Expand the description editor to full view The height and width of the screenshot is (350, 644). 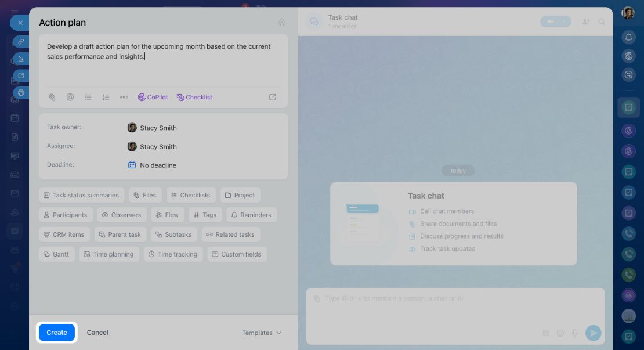point(272,98)
